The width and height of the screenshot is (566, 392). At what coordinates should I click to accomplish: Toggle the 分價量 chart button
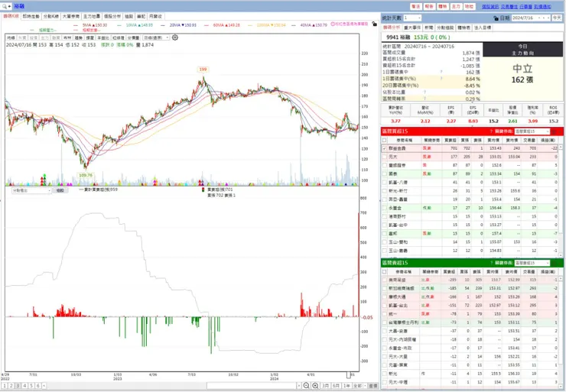133,37
